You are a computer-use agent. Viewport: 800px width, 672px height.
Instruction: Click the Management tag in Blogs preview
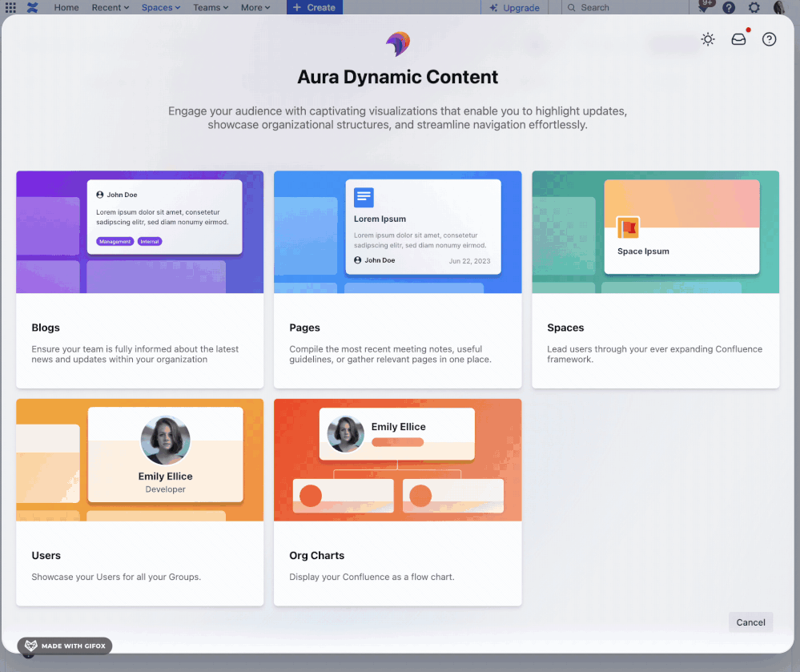(x=115, y=241)
